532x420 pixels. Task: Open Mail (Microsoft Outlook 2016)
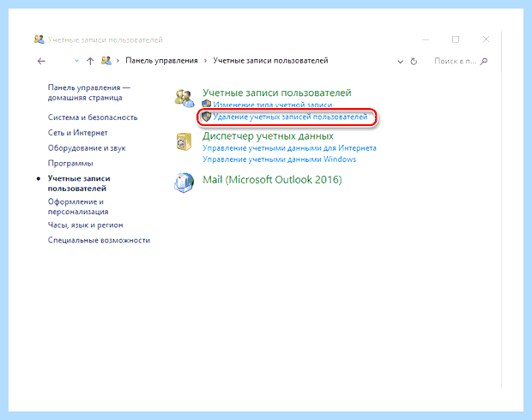tap(272, 179)
